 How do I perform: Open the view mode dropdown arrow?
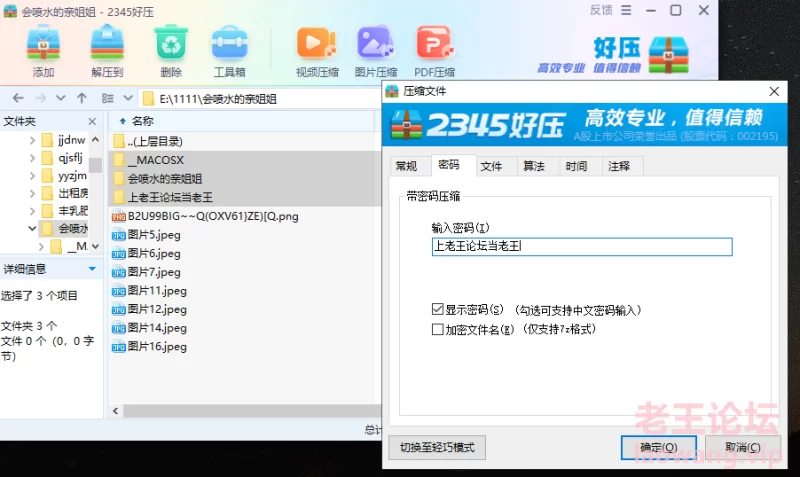(128, 98)
